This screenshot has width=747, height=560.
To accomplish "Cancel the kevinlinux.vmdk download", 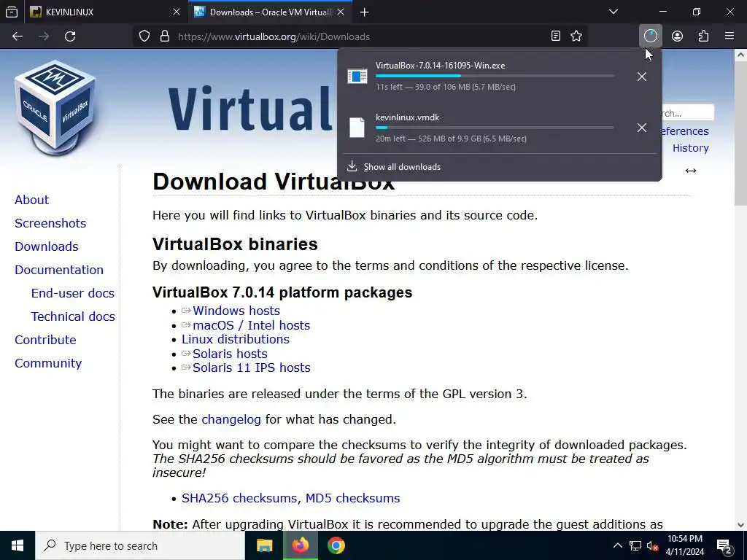I will pos(642,128).
